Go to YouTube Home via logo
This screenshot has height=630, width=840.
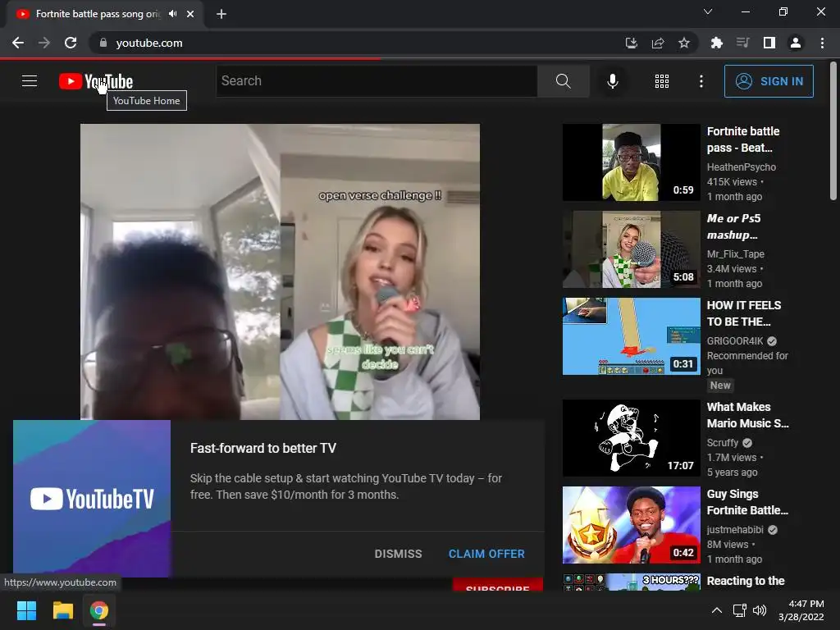click(x=96, y=81)
